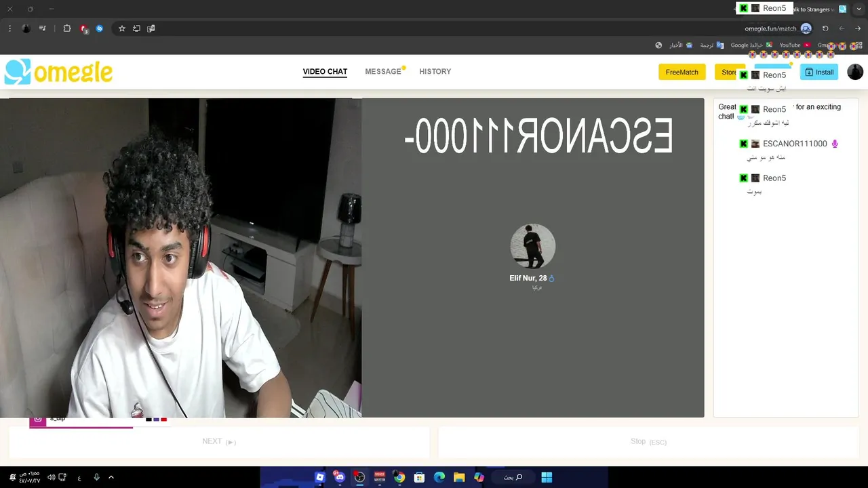Open the volume control in system tray
The height and width of the screenshot is (488, 868).
point(51,477)
